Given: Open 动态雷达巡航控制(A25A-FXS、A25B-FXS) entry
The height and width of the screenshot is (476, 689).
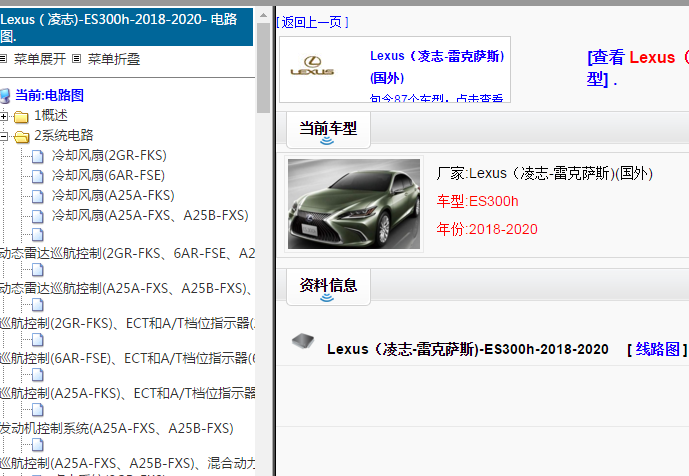Looking at the screenshot, I should (x=127, y=288).
